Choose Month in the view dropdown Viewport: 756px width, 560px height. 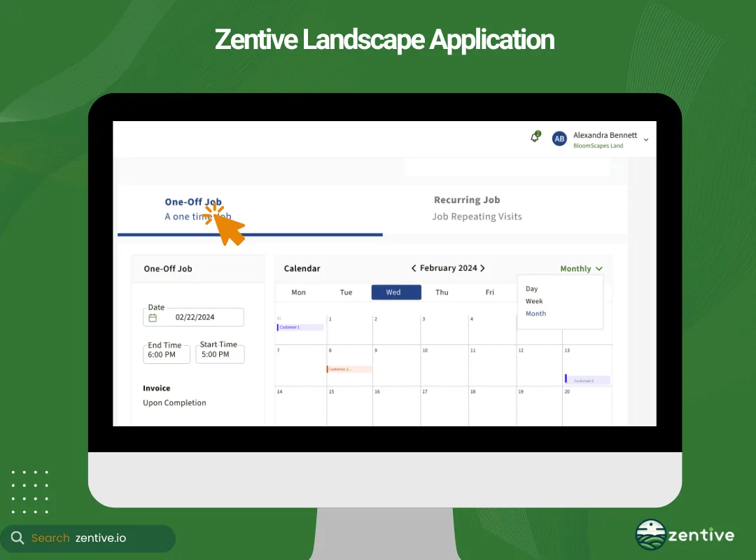coord(535,314)
